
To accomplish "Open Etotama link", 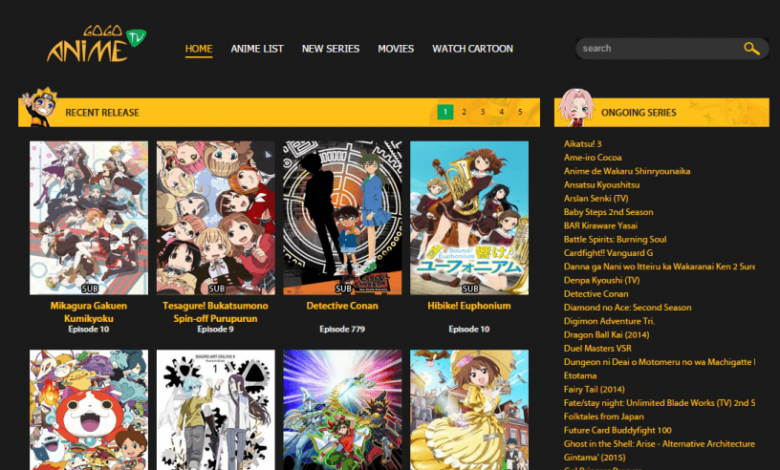I will point(580,376).
